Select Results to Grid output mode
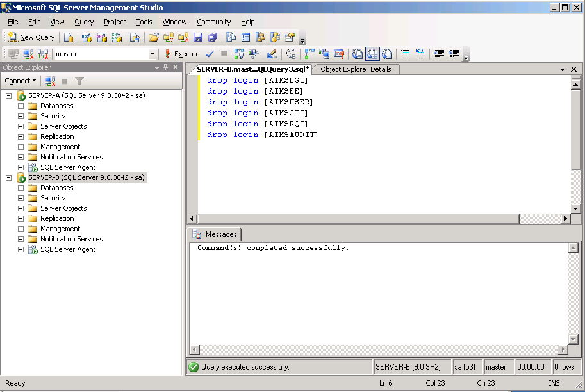Screen dimensions: 585x392 pos(372,54)
